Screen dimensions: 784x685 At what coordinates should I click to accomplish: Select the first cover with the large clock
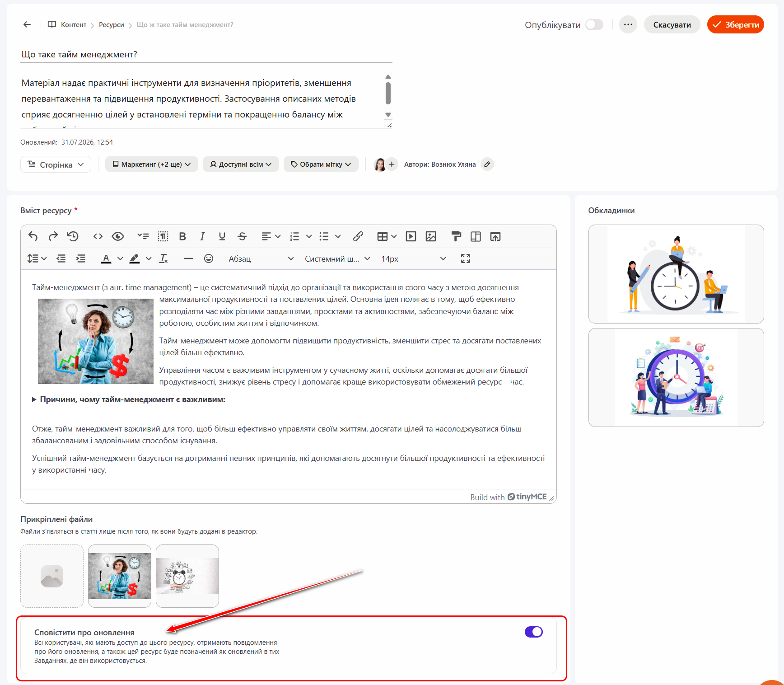676,274
